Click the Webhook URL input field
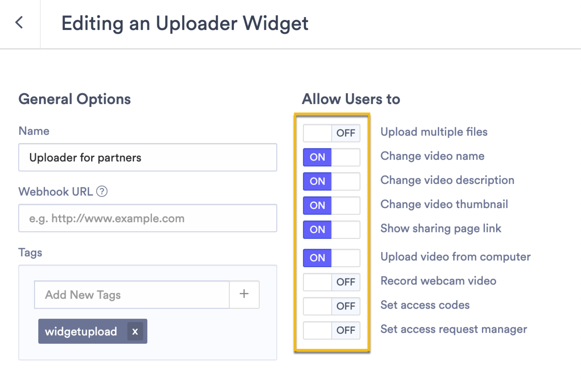This screenshot has height=392, width=581. click(148, 218)
